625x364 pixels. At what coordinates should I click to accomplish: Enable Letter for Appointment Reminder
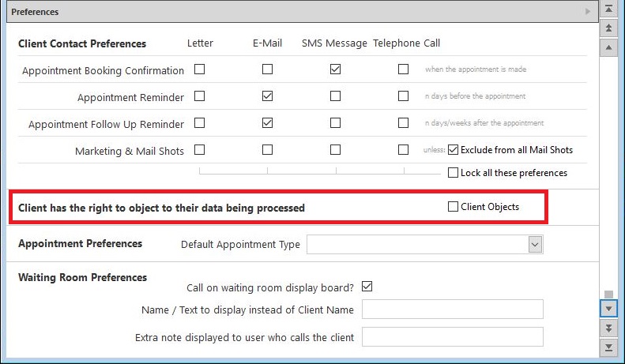pyautogui.click(x=199, y=96)
